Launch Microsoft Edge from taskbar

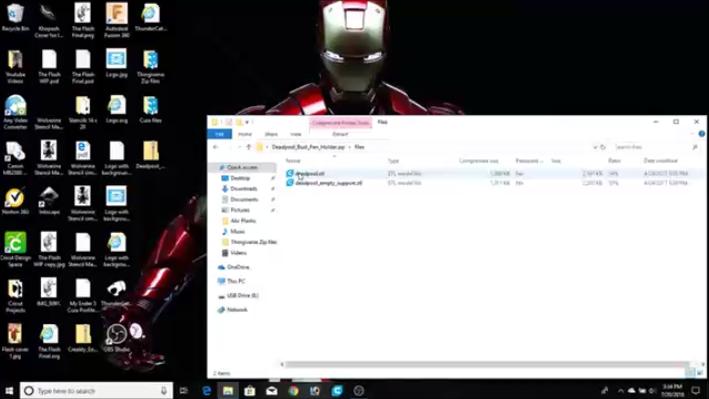pos(206,390)
